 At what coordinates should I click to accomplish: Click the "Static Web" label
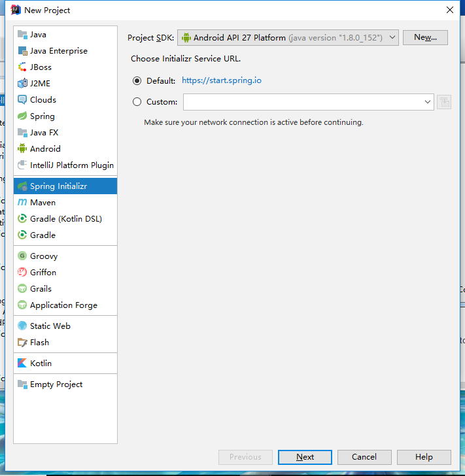tap(50, 326)
